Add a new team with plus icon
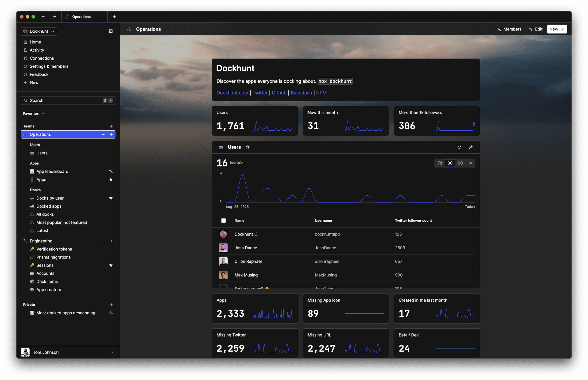This screenshot has width=588, height=380. point(111,126)
